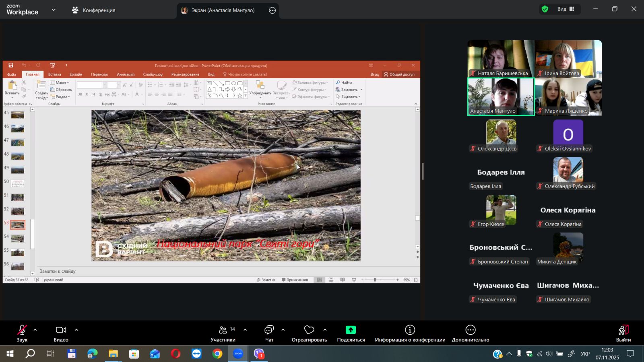Open the Windows notification center
This screenshot has height=362, width=644.
[x=630, y=354]
